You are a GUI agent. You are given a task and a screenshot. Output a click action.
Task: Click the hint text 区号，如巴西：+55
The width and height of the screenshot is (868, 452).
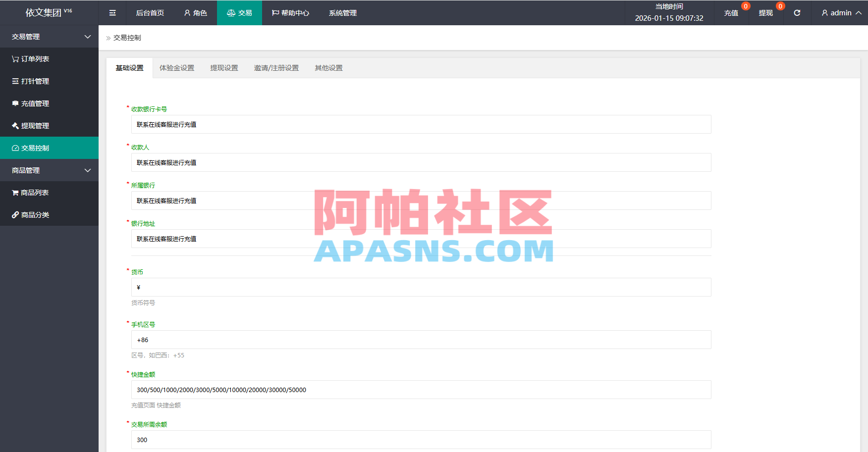coord(158,355)
